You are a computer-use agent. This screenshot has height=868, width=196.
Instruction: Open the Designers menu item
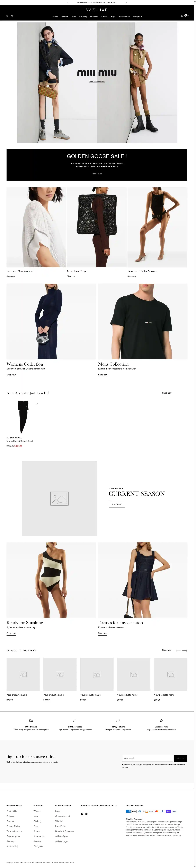(x=137, y=17)
